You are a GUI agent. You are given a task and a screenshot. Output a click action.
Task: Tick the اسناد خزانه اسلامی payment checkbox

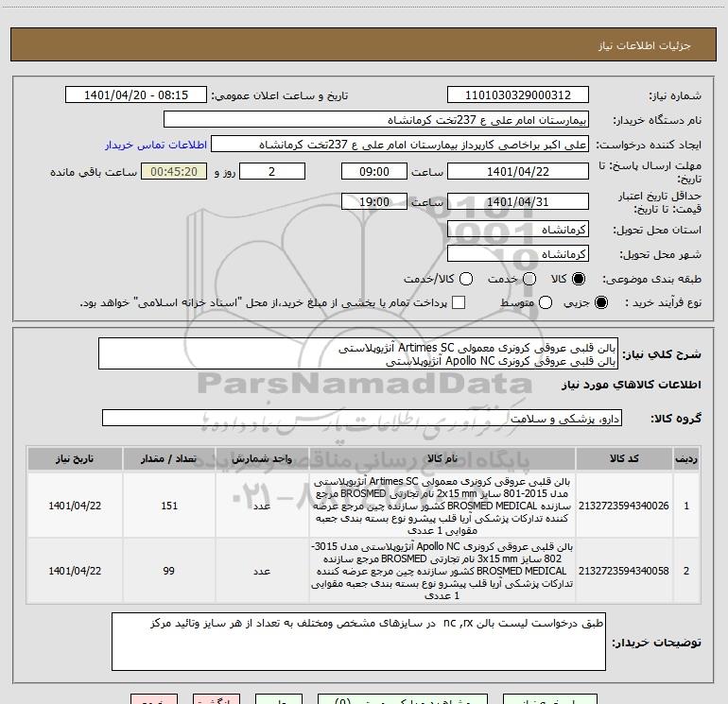[x=459, y=302]
